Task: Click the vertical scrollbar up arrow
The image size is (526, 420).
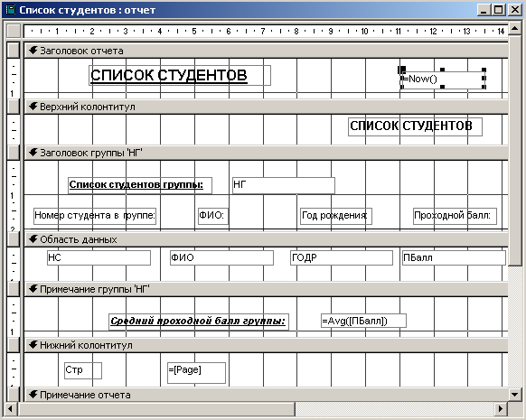Action: click(514, 29)
